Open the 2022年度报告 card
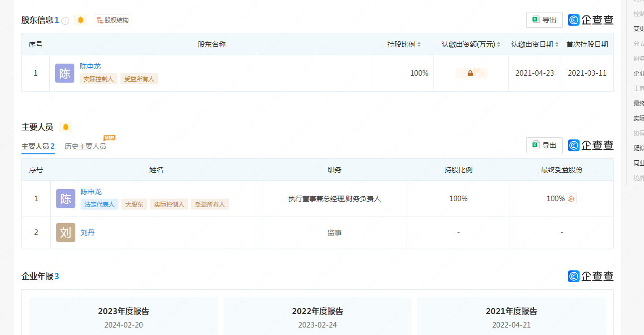This screenshot has height=335, width=644. [318, 316]
